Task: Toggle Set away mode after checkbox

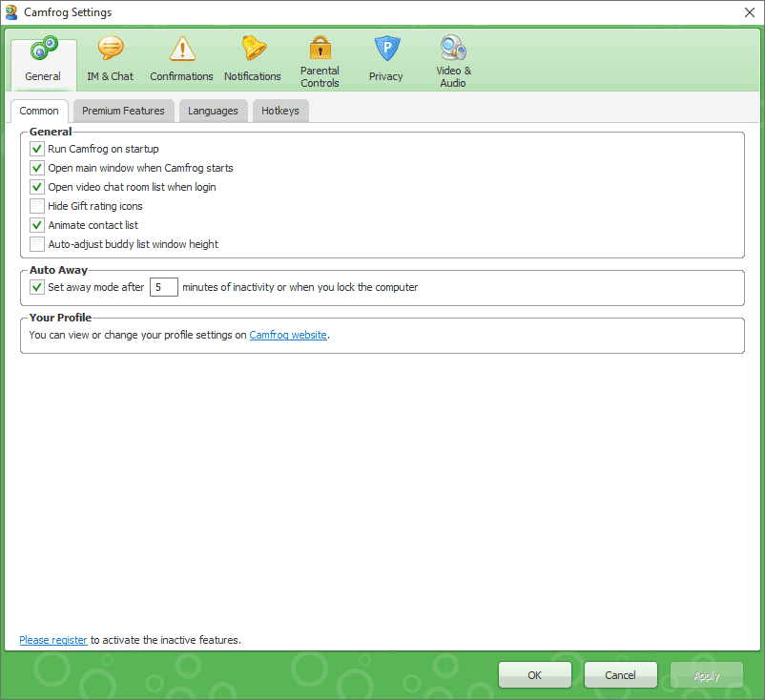Action: pos(37,287)
